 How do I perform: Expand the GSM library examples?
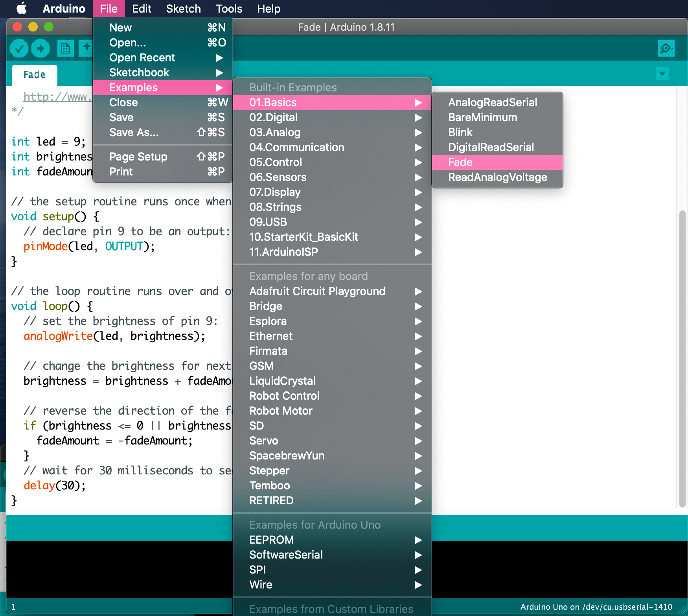(332, 366)
